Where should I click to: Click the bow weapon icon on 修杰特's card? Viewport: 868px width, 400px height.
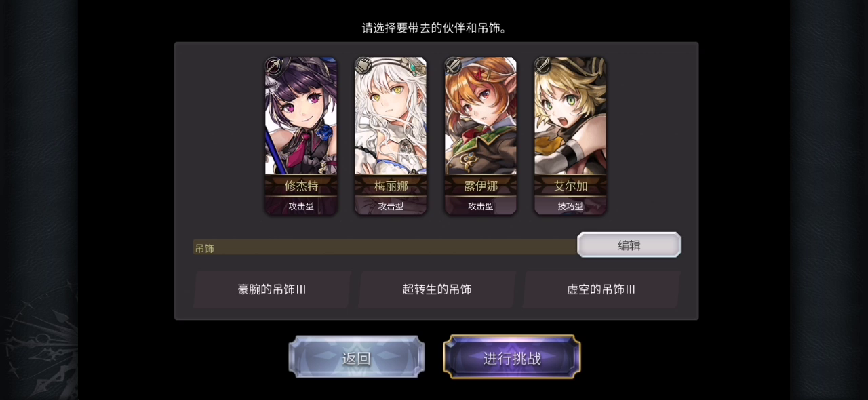click(274, 66)
